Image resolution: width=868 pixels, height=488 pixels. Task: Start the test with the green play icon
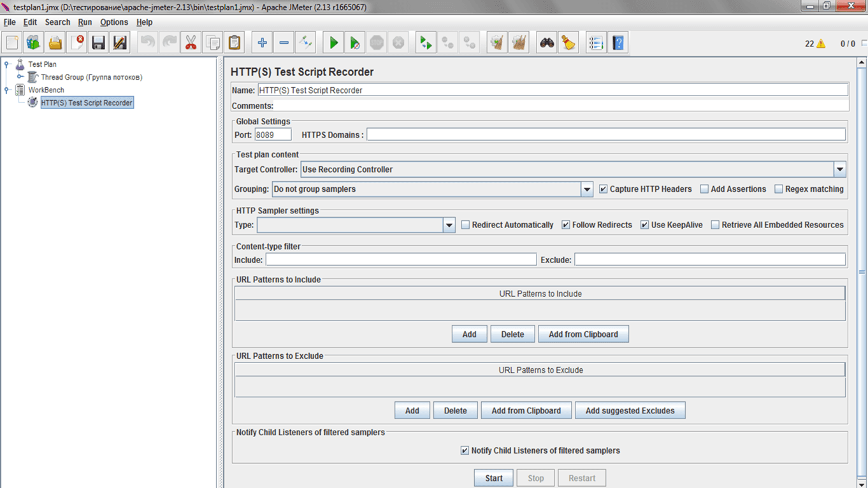333,43
